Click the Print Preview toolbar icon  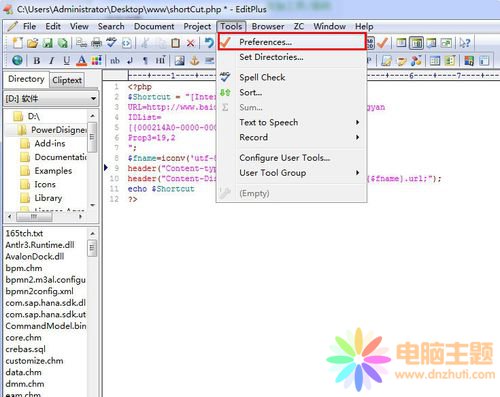point(81,43)
